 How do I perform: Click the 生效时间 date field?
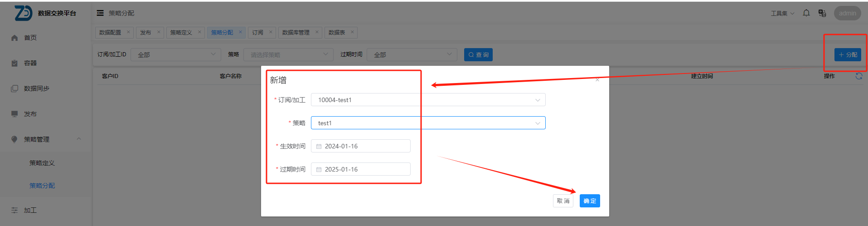tap(361, 146)
